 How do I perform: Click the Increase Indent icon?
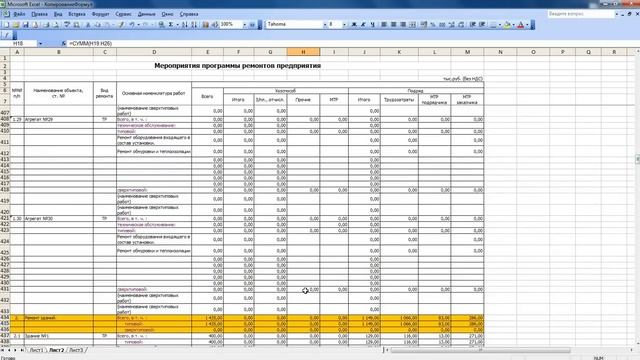click(x=482, y=25)
